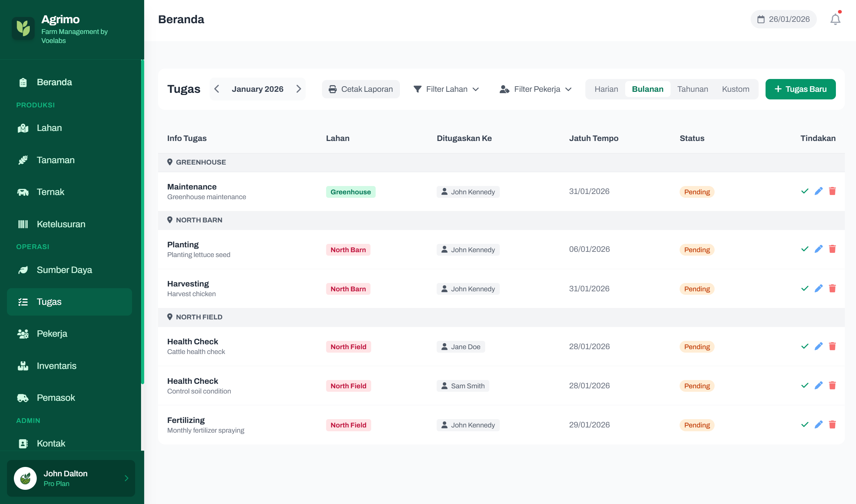This screenshot has height=504, width=856.
Task: Delete the Fertilizing task
Action: pyautogui.click(x=832, y=425)
